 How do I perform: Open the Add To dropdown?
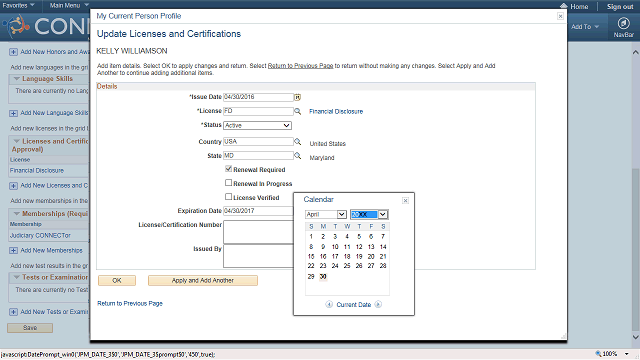[584, 27]
